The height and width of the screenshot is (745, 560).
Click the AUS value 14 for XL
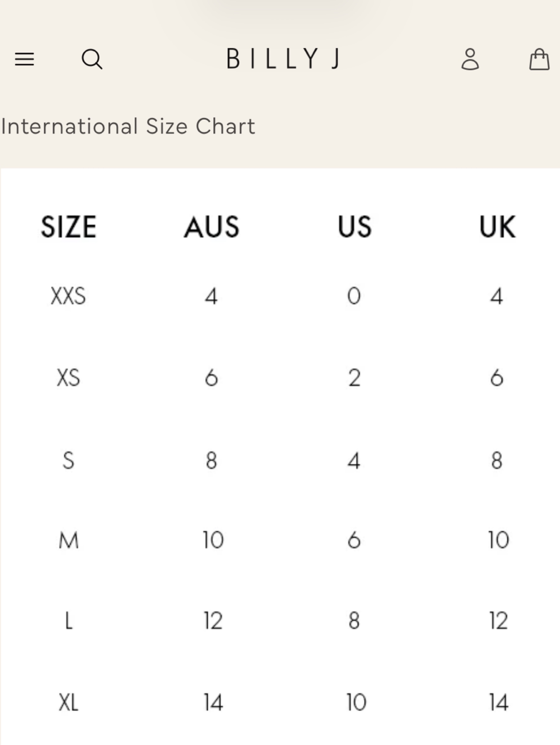coord(213,703)
